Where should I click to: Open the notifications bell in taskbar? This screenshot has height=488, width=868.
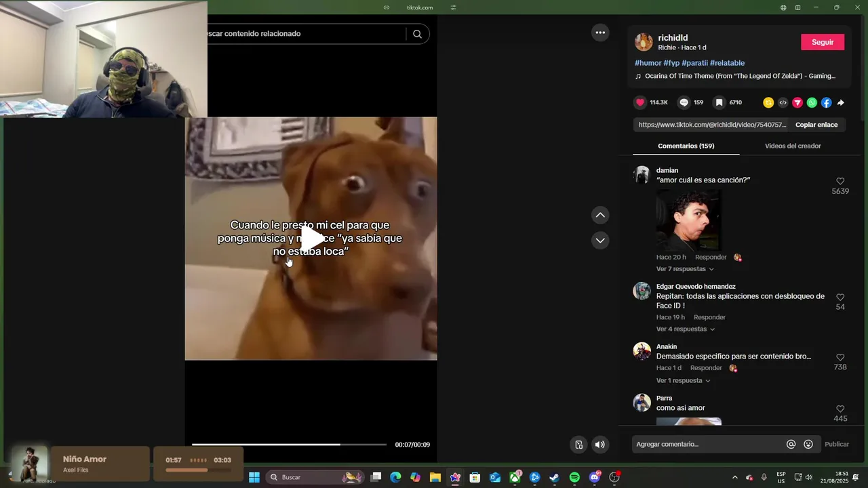856,477
